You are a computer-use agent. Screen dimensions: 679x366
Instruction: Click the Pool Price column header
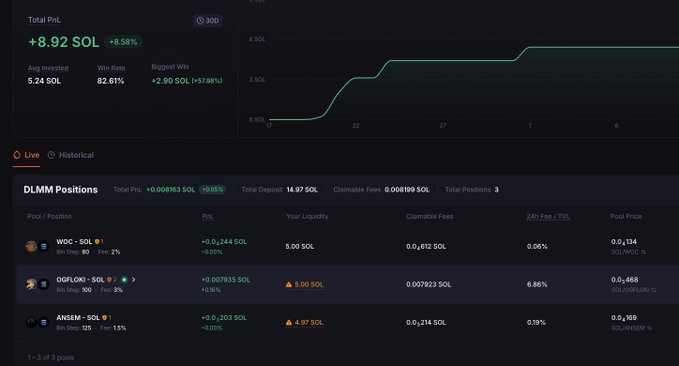tap(626, 217)
